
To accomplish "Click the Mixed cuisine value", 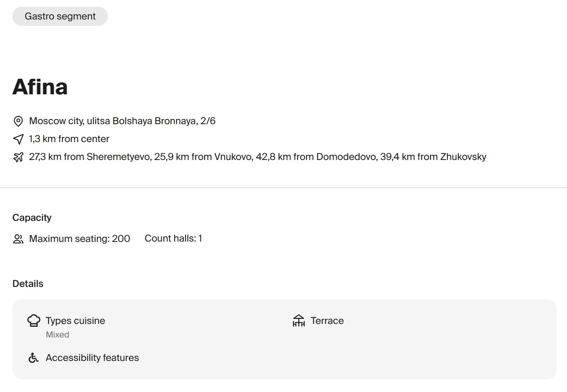I will click(x=57, y=335).
